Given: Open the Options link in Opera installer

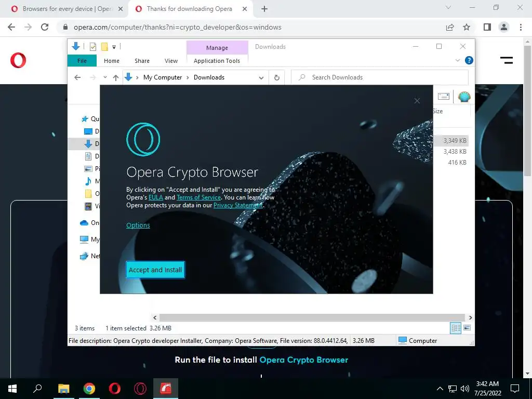Looking at the screenshot, I should click(138, 225).
